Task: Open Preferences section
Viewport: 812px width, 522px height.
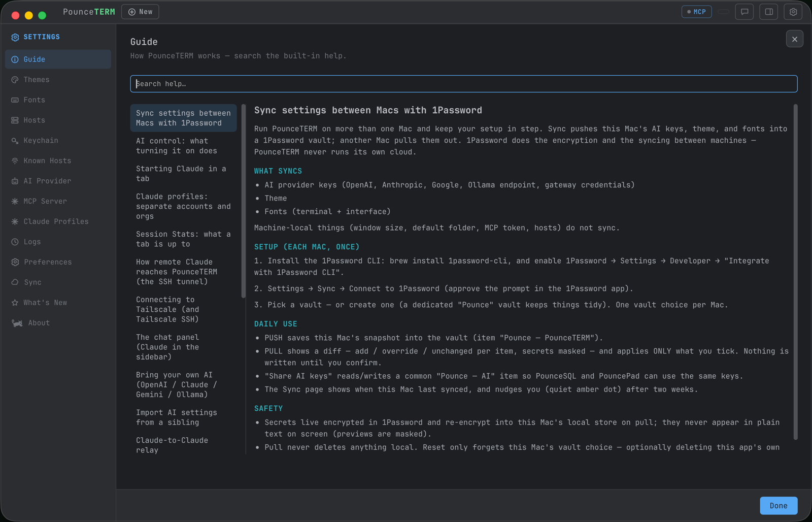Action: (x=58, y=262)
